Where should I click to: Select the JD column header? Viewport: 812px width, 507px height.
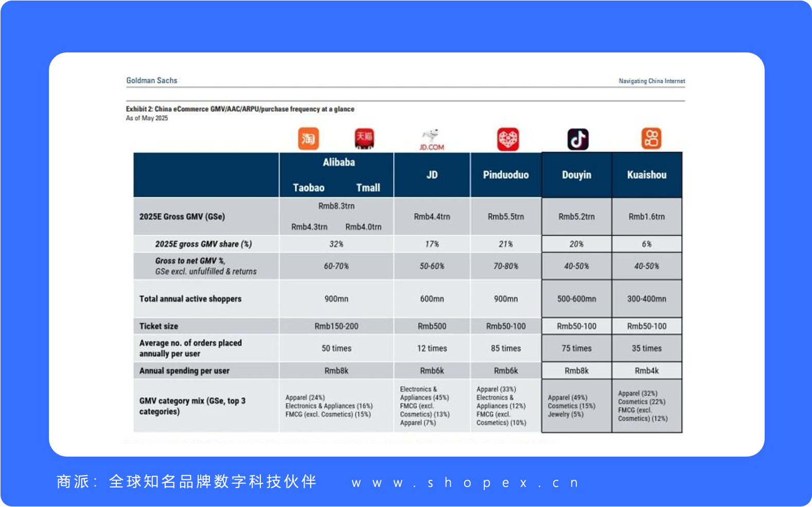tap(432, 175)
